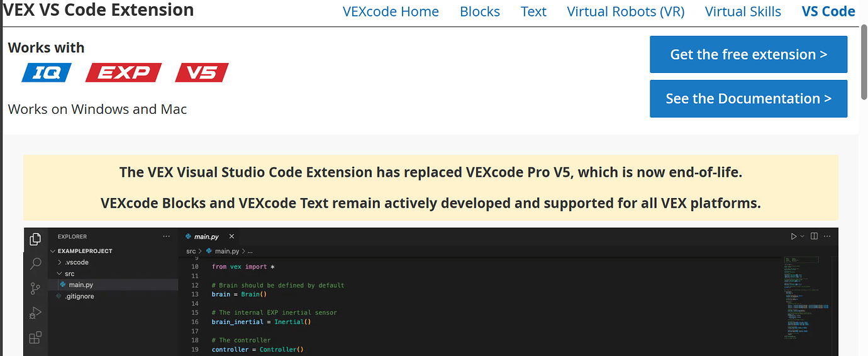This screenshot has width=868, height=356.
Task: Click See the Documentation button
Action: (x=748, y=99)
